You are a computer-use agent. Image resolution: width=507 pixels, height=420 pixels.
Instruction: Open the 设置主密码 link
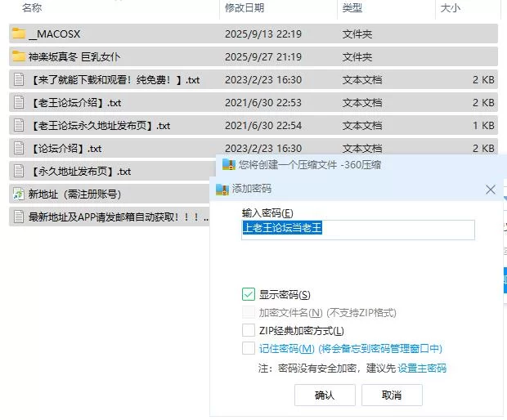coord(422,368)
